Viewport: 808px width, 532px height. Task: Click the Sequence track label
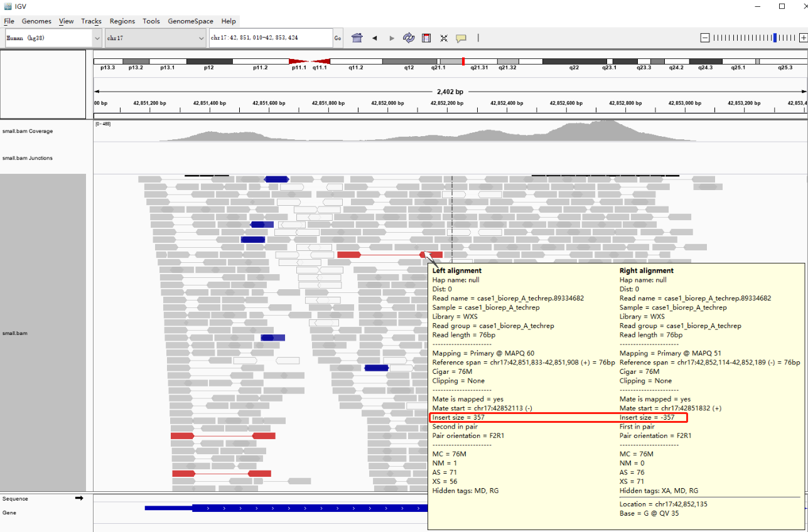15,499
